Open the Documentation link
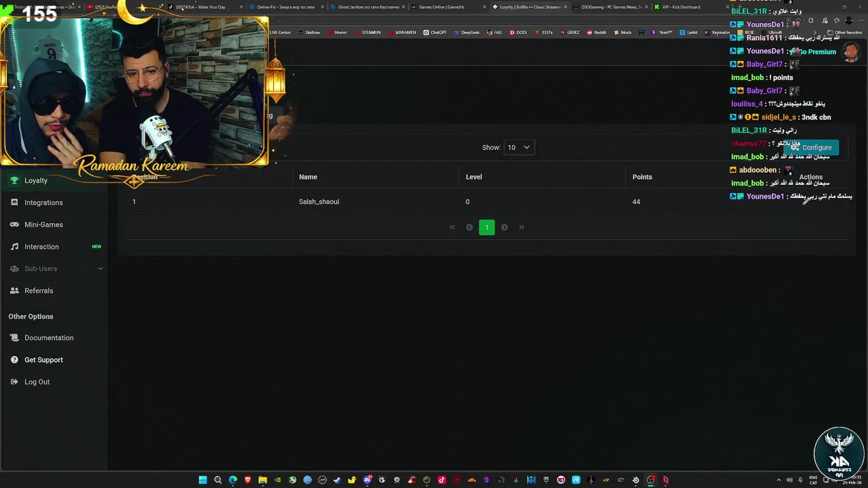Viewport: 868px width, 488px height. 54,338
